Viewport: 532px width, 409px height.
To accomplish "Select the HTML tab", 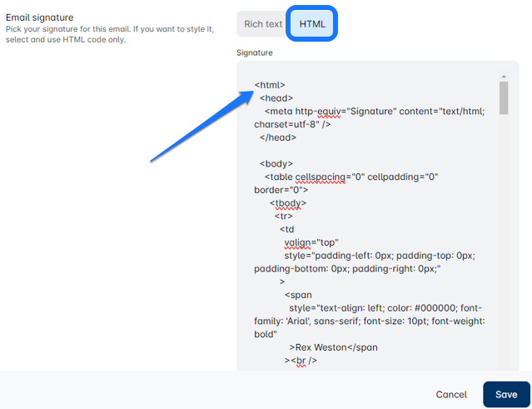I will tap(312, 24).
